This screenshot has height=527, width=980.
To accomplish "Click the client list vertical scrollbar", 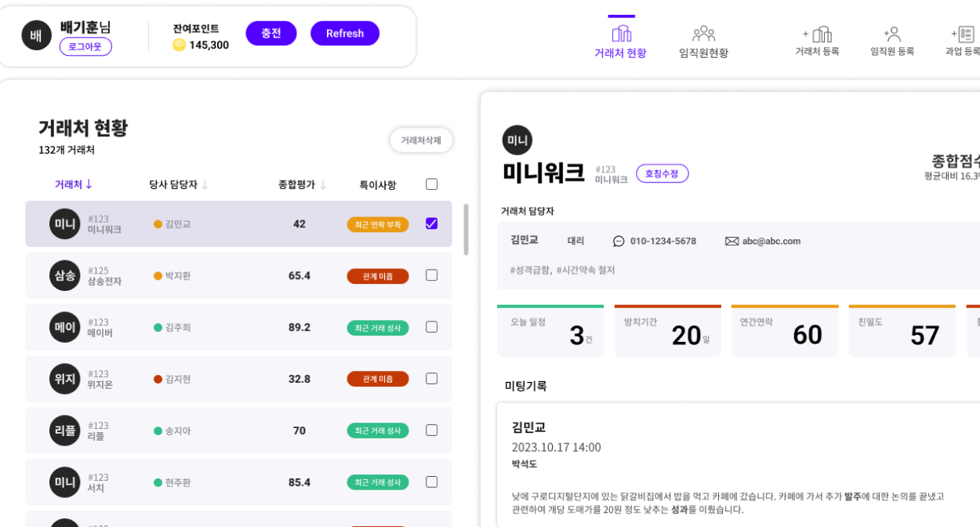I will coord(466,230).
